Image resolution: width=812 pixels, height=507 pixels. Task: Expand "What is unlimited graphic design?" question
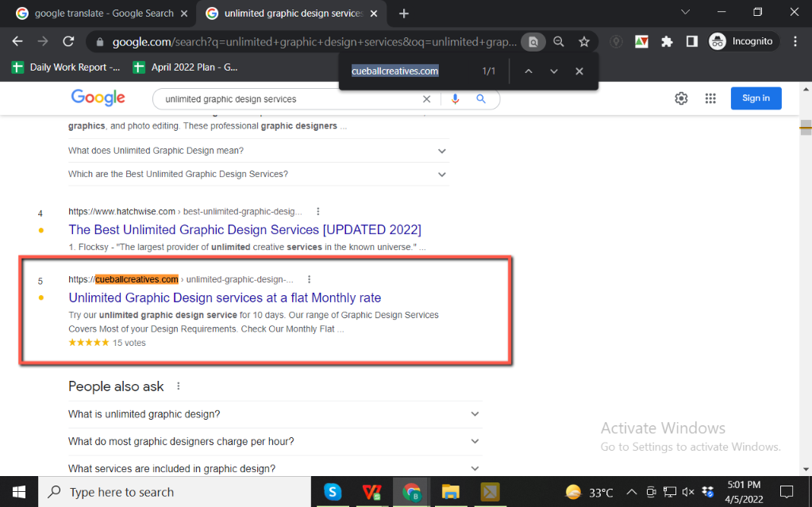click(x=275, y=414)
